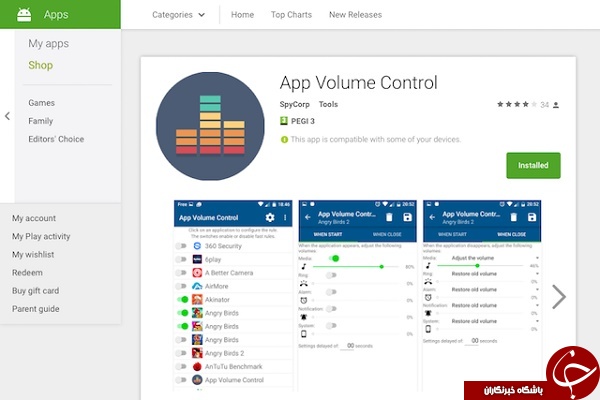Click the Angry Birds 2 app icon
This screenshot has width=600, height=400.
(x=197, y=353)
